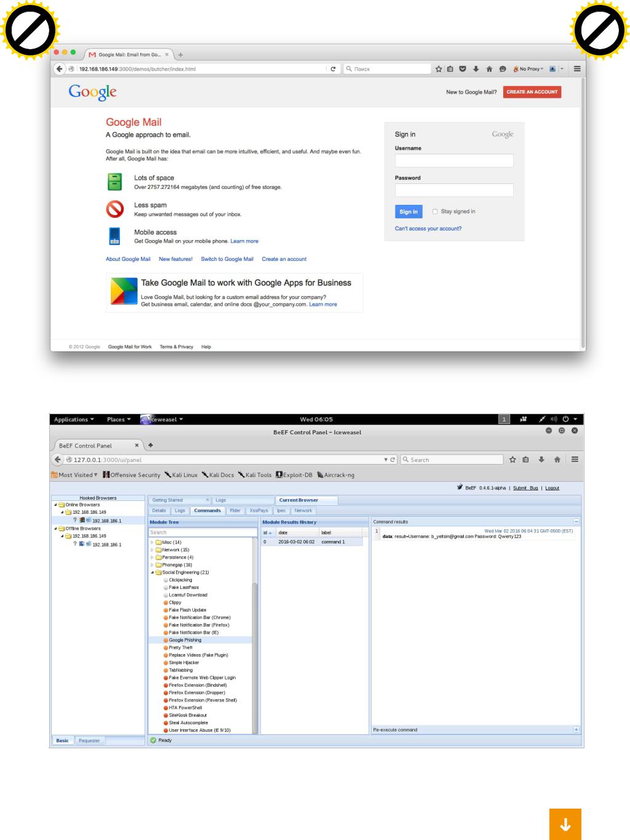630x840 pixels.
Task: Click the Submit Bug link in BeEF
Action: [525, 488]
